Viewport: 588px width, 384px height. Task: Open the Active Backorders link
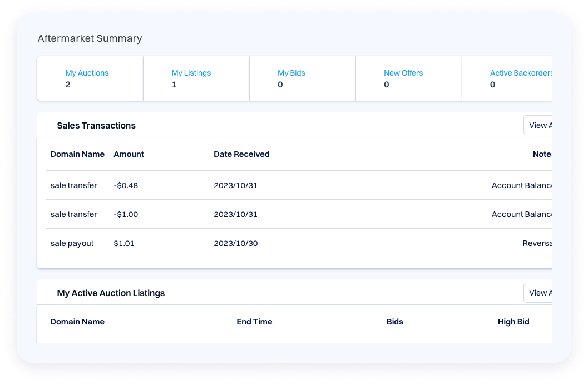[521, 73]
